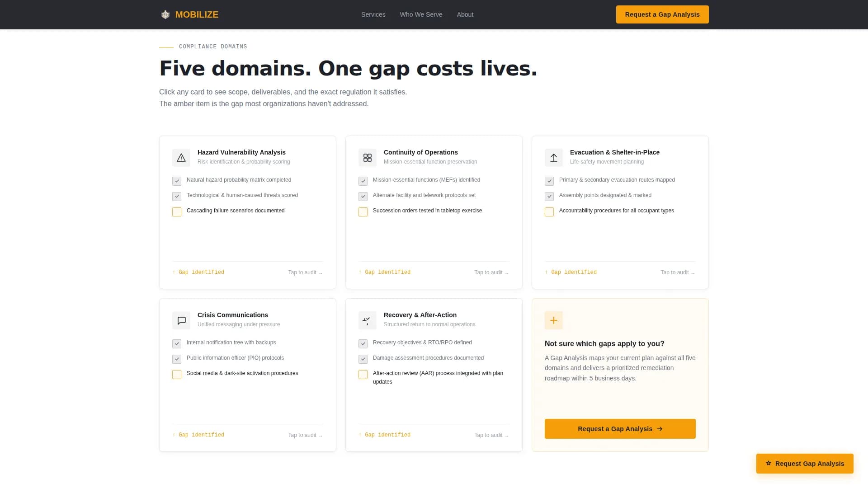Toggle Damage assessment procedures documented checkbox

pyautogui.click(x=363, y=359)
